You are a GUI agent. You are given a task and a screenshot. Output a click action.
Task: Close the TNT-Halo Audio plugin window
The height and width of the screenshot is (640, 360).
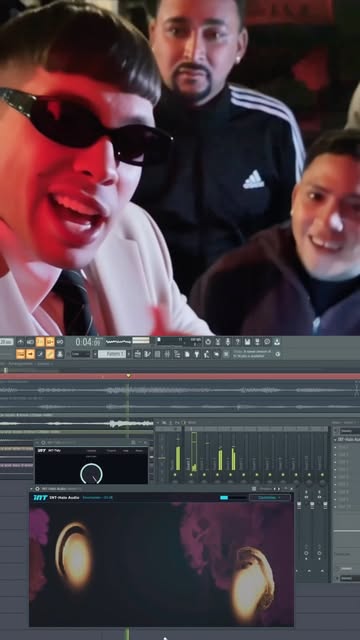[291, 489]
